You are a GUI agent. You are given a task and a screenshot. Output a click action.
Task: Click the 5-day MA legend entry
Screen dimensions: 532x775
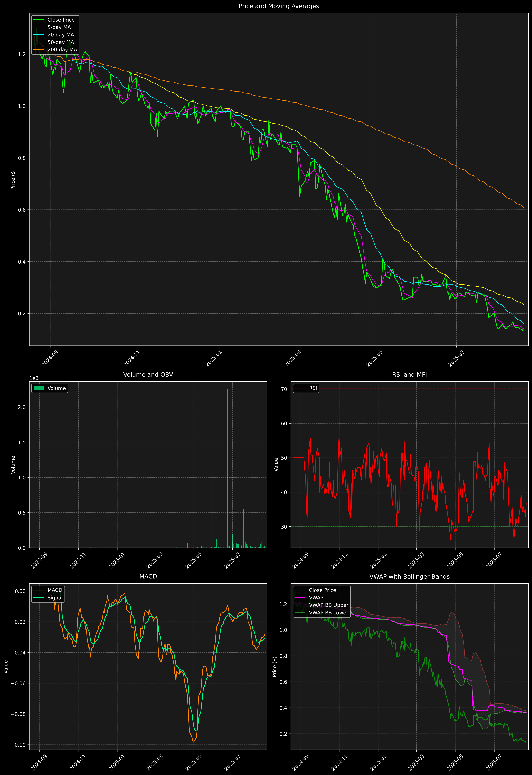[59, 27]
